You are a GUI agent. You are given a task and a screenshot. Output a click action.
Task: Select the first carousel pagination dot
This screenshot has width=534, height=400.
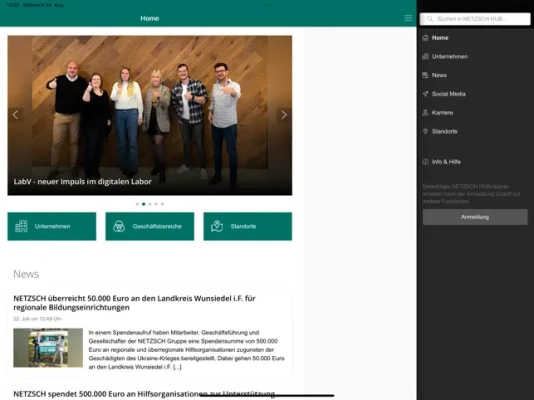coord(137,204)
